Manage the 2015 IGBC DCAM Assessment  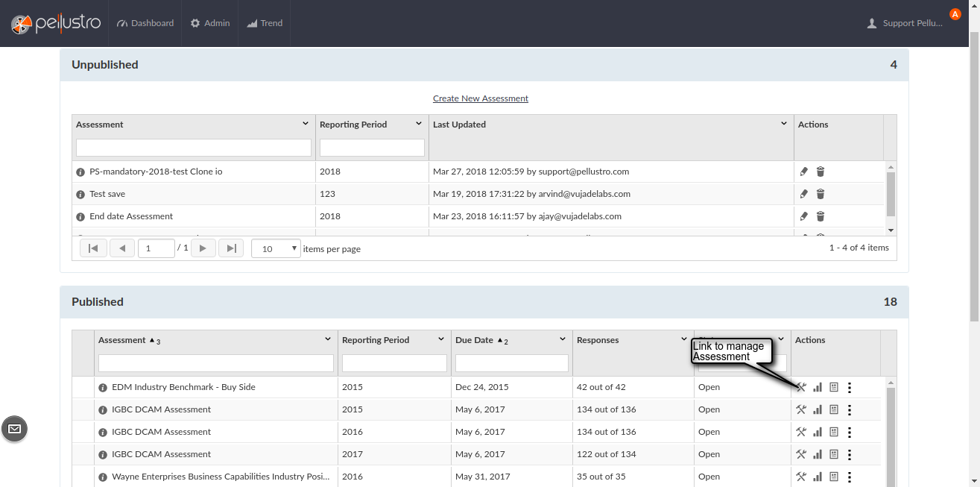pos(802,409)
